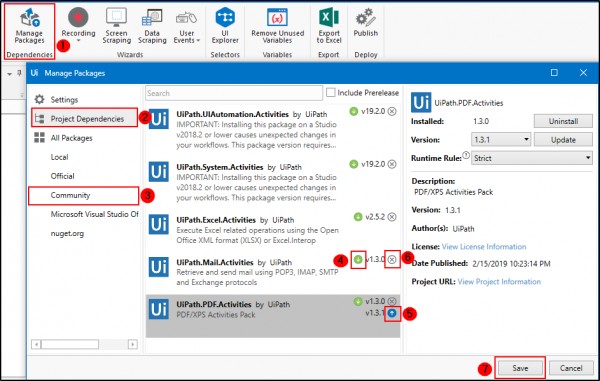Click the Publish ribbon icon
600x381 pixels.
coord(365,23)
